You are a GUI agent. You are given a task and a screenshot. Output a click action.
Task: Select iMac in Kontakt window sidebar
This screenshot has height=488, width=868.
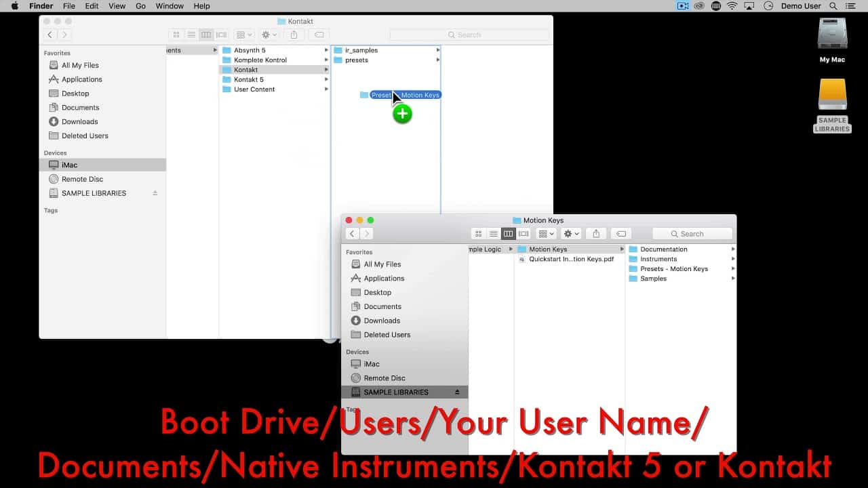102,165
